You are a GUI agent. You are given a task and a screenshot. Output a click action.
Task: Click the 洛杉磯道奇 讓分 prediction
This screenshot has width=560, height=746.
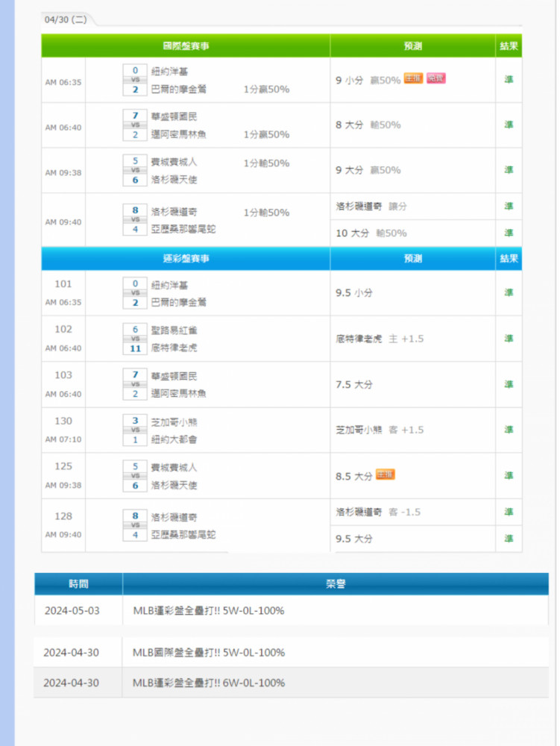(x=371, y=207)
